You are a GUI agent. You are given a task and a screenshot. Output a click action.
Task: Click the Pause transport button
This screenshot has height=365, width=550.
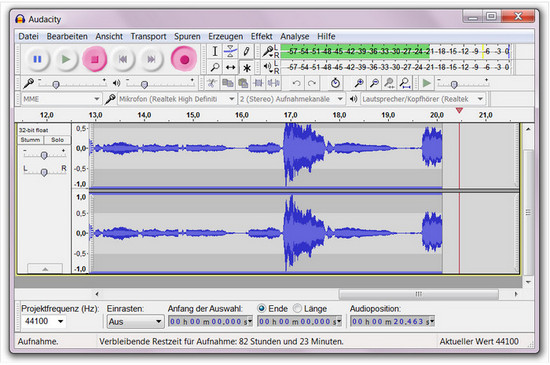pyautogui.click(x=37, y=59)
